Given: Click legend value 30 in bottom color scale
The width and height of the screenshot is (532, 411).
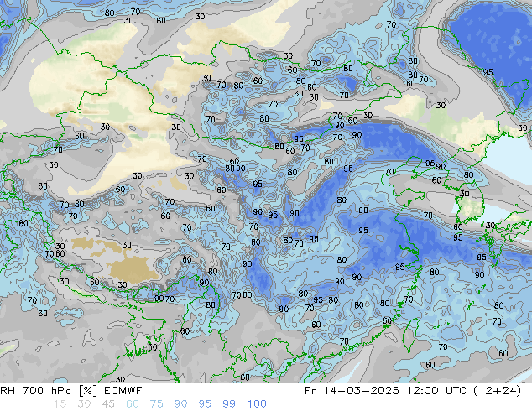Looking at the screenshot, I should click(84, 404).
